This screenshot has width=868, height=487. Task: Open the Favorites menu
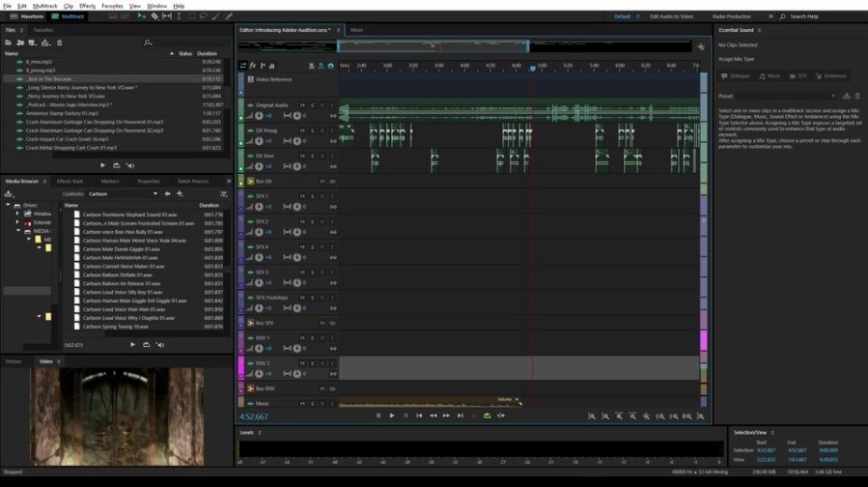click(x=112, y=6)
